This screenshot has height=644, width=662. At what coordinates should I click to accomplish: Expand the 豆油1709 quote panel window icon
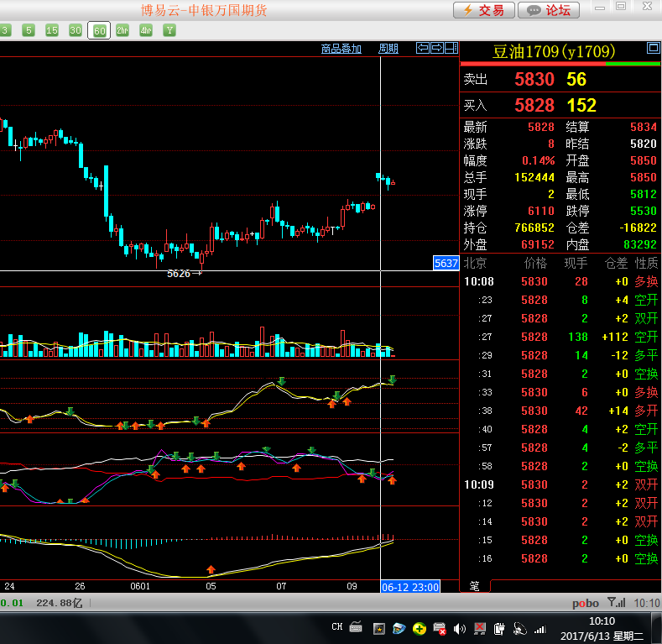click(x=653, y=49)
